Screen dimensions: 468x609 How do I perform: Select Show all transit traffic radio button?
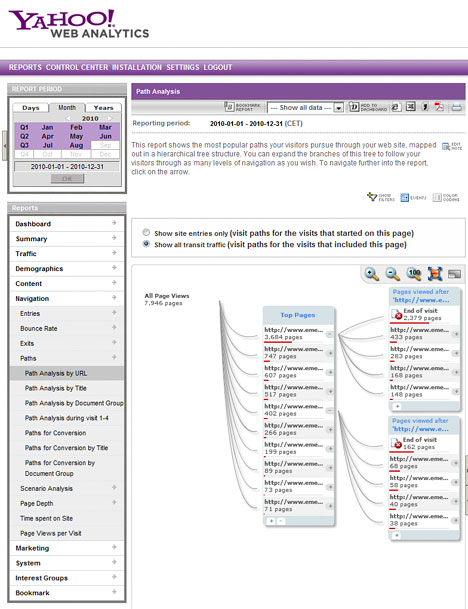(x=146, y=244)
